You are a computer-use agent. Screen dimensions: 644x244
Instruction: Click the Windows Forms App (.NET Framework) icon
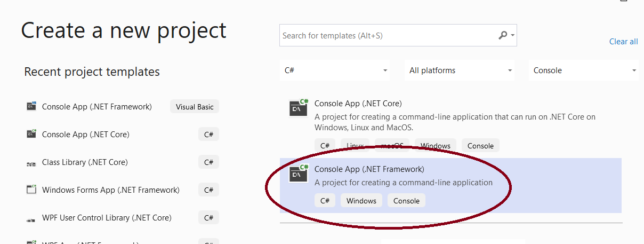coord(31,190)
